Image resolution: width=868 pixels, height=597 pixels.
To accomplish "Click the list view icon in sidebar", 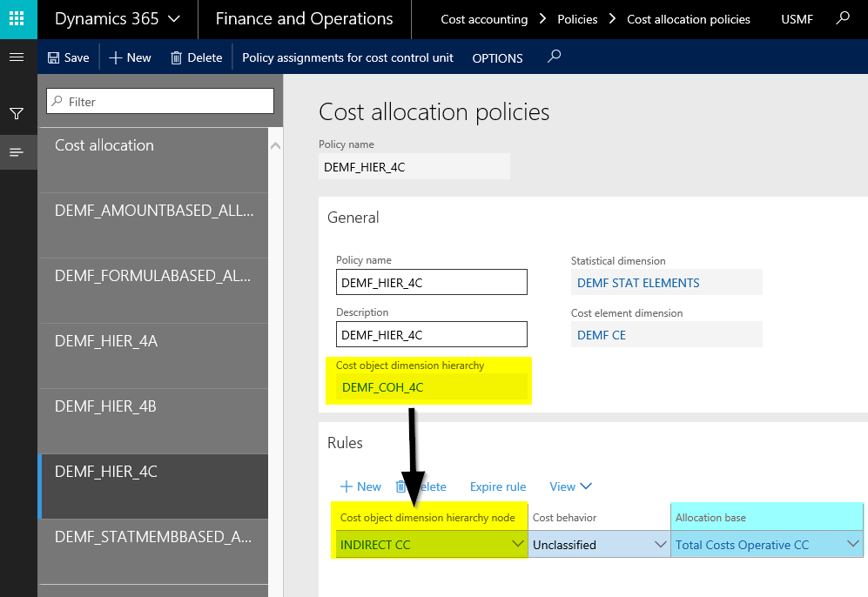I will click(16, 152).
